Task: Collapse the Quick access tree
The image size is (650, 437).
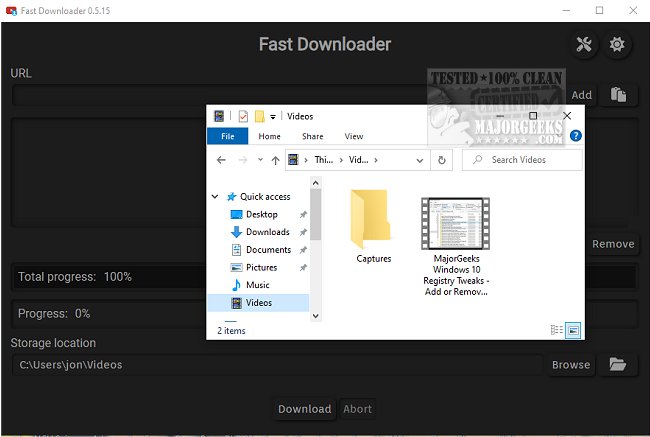Action: click(x=216, y=197)
